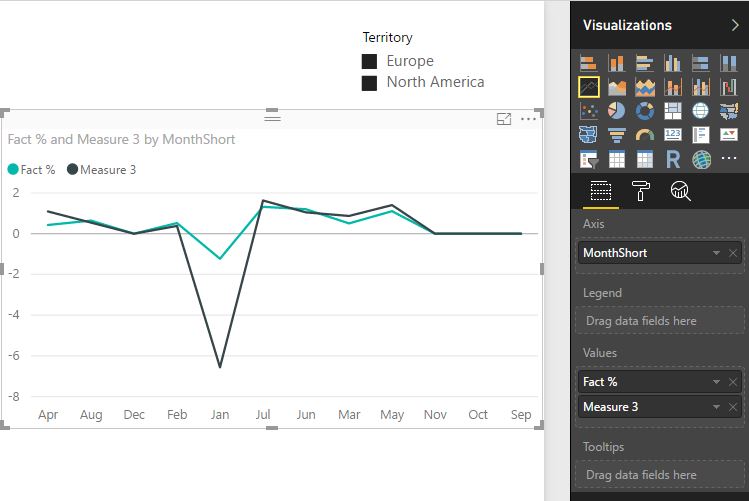Select the line chart visualization

[588, 87]
